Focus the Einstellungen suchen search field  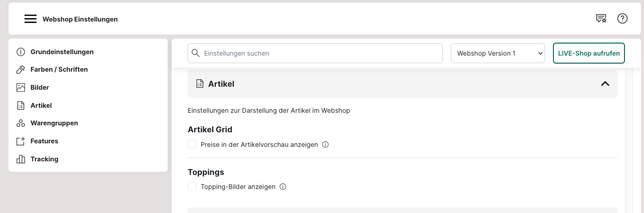(x=315, y=53)
